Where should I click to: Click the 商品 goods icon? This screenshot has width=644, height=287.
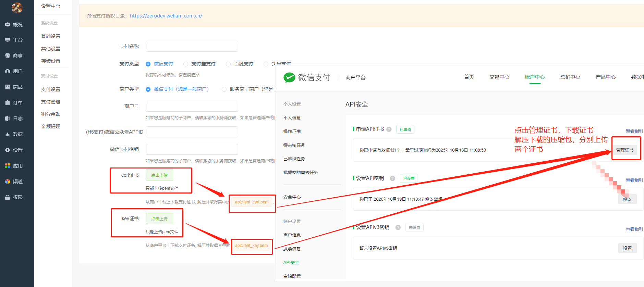tap(8, 87)
